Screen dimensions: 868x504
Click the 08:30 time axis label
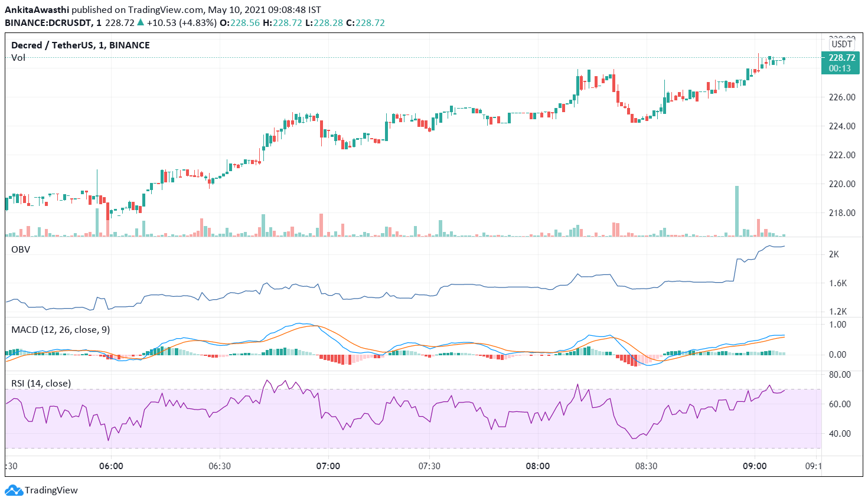point(646,466)
